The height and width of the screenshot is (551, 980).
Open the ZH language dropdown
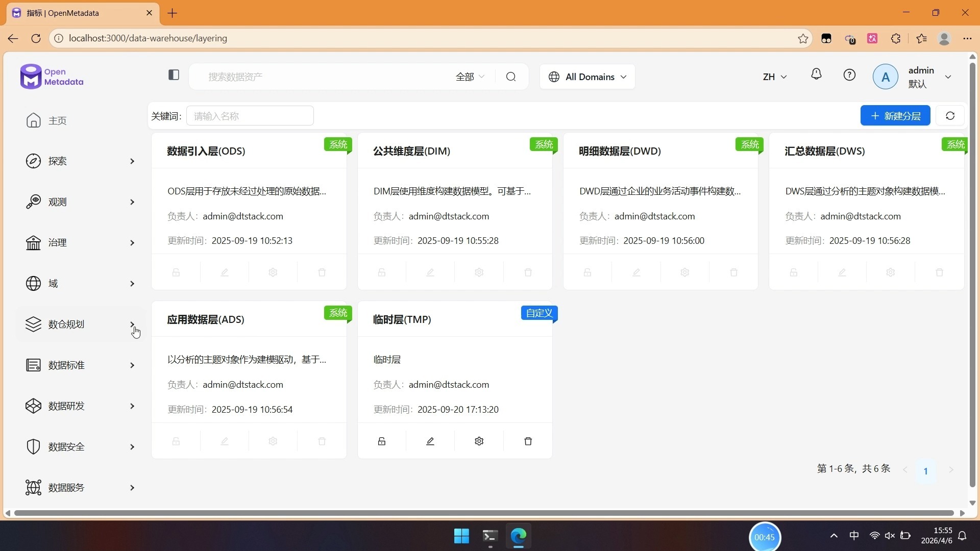[774, 77]
